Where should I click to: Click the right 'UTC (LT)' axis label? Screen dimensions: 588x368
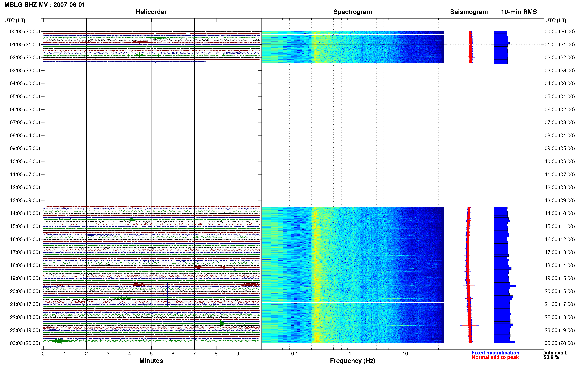pos(556,20)
